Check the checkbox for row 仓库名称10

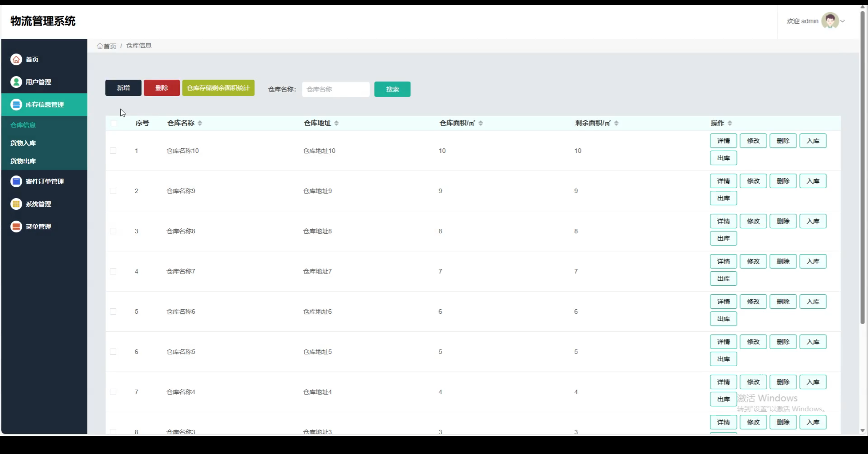click(113, 151)
